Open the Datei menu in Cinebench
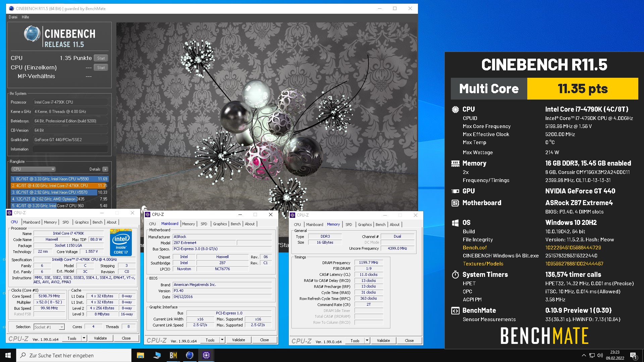644x362 pixels. [13, 17]
